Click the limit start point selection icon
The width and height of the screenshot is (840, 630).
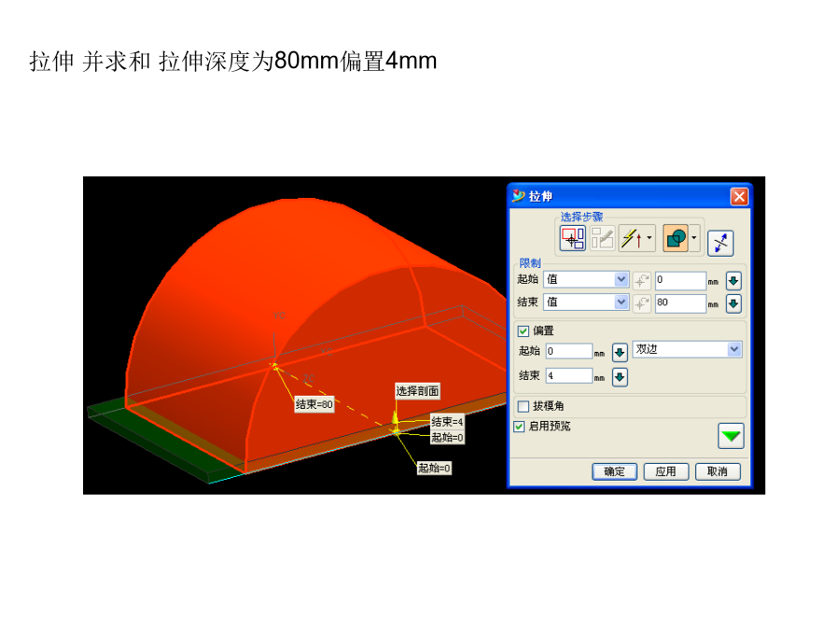tap(642, 280)
